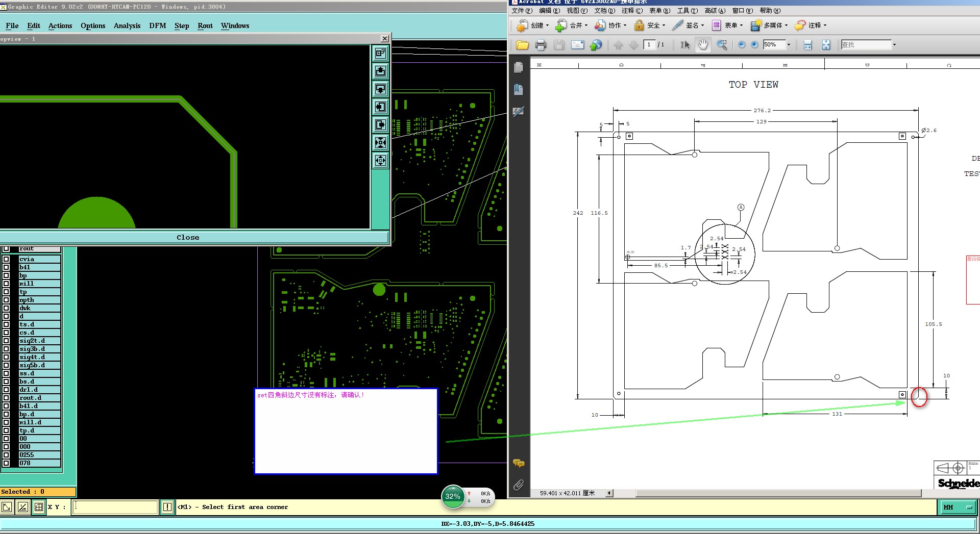Open the Attachments paperclip panel in Acrobat

(519, 485)
